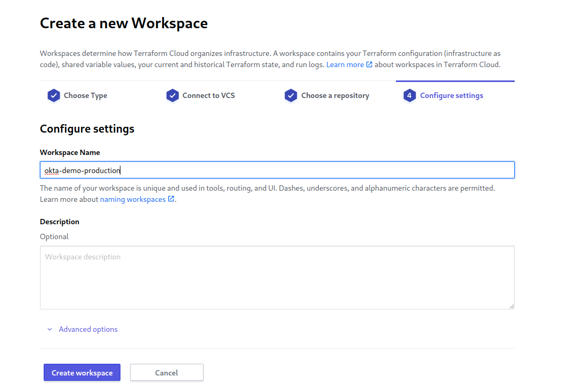Click the step 4 hexagon badge
Viewport: 576px width, 392px height.
coord(409,96)
